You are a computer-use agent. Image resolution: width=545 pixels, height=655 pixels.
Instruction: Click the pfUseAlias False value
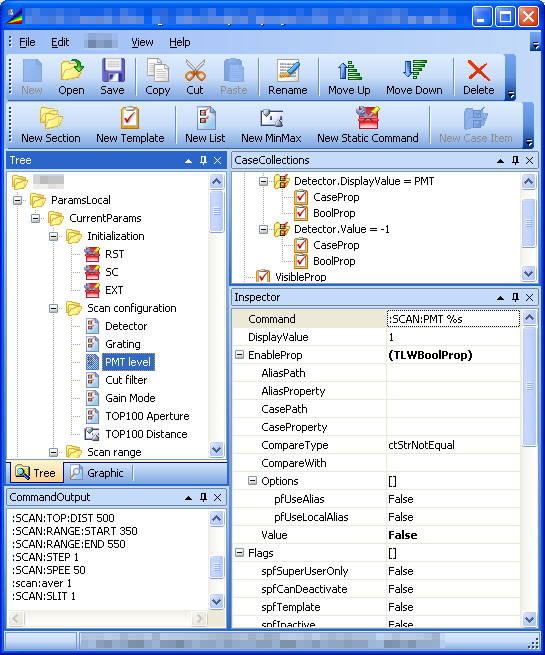coord(401,499)
